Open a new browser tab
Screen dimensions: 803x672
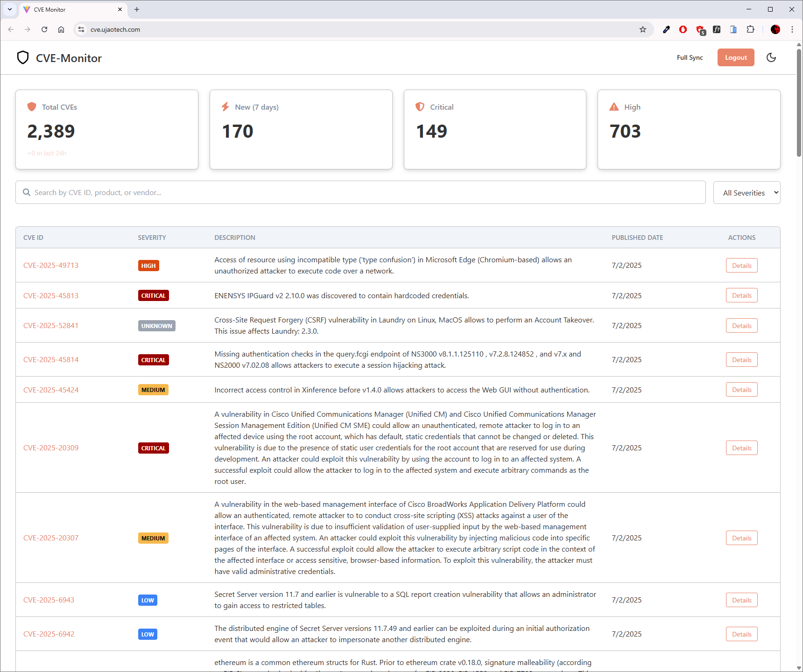click(x=137, y=9)
